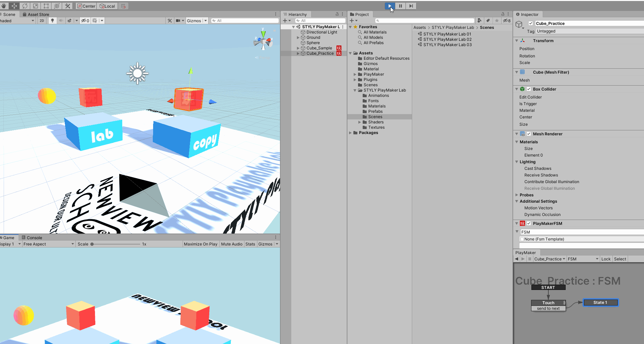Toggle the PlayMakerFSM enabled checkbox
Image resolution: width=644 pixels, height=344 pixels.
coord(529,223)
